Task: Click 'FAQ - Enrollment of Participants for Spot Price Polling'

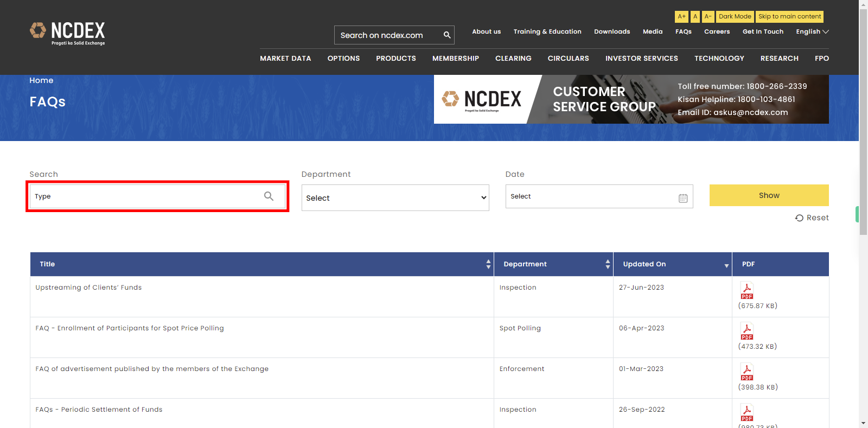Action: point(130,328)
